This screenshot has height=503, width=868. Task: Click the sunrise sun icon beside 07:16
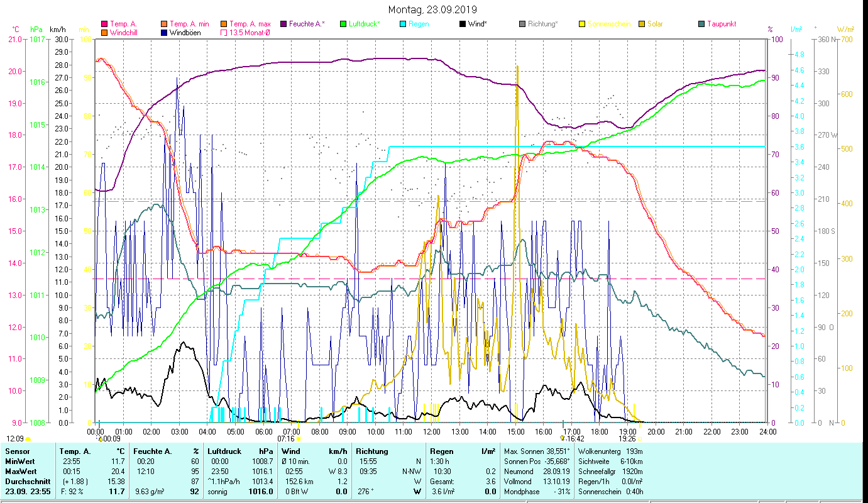tap(298, 439)
